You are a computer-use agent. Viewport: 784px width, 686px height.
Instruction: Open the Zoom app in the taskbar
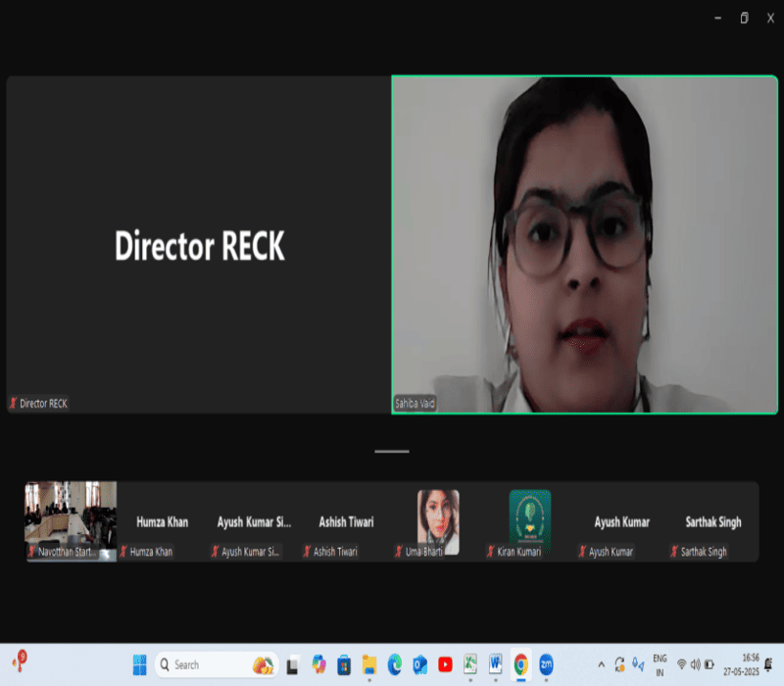tap(546, 664)
